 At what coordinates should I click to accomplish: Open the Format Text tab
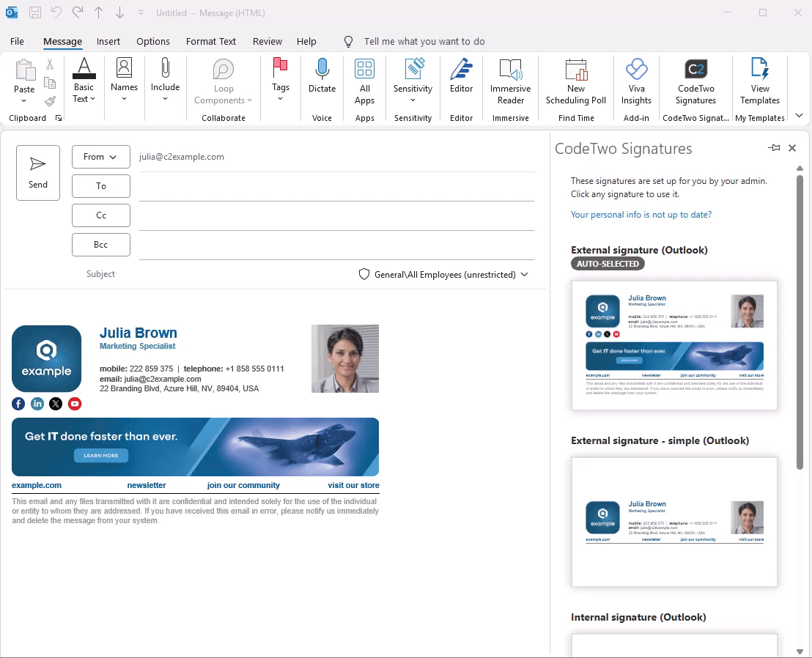click(211, 42)
